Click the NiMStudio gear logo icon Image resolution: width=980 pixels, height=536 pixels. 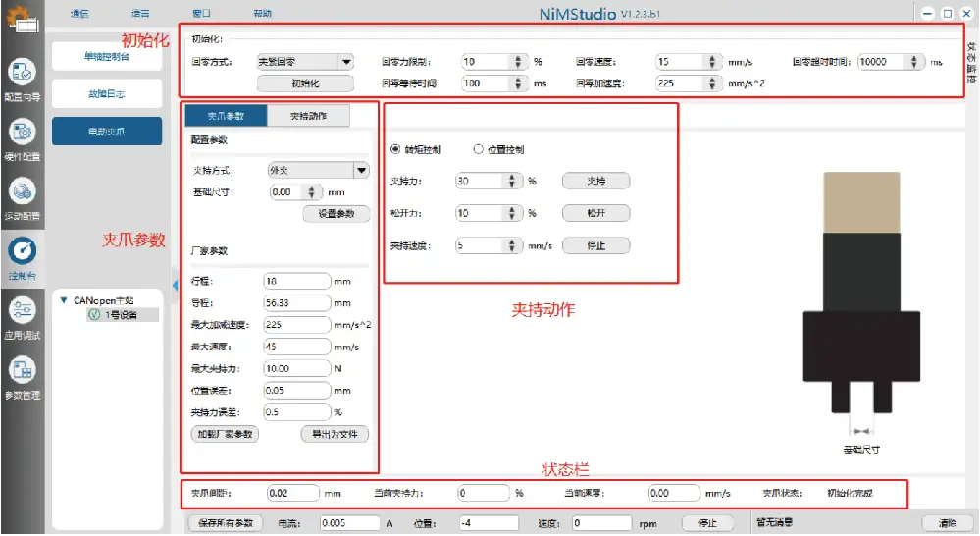click(x=23, y=19)
